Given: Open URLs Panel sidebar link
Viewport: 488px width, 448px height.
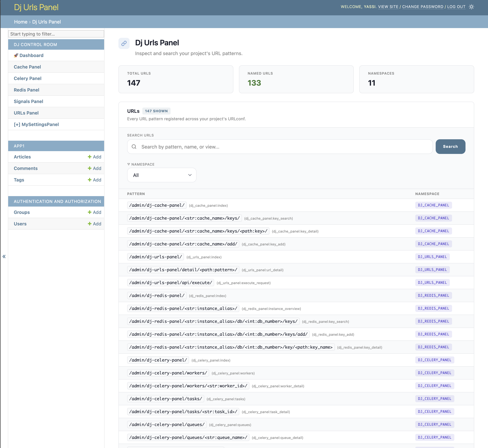Looking at the screenshot, I should (x=26, y=113).
